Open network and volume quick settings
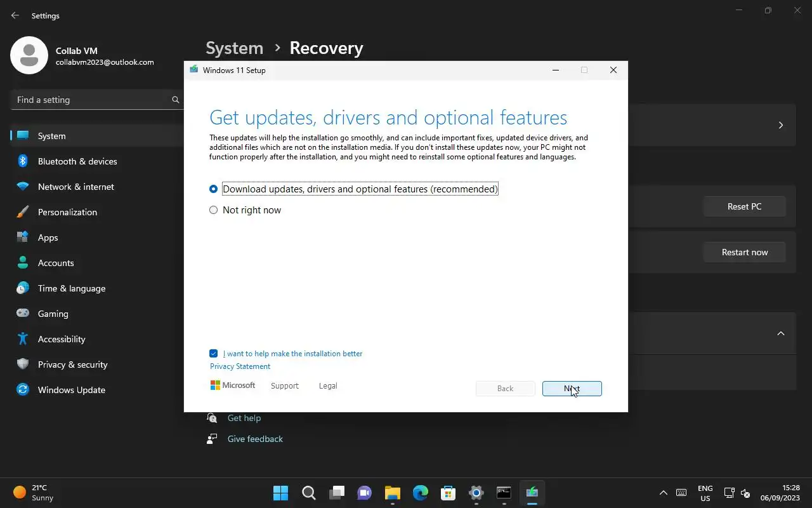 pos(737,493)
